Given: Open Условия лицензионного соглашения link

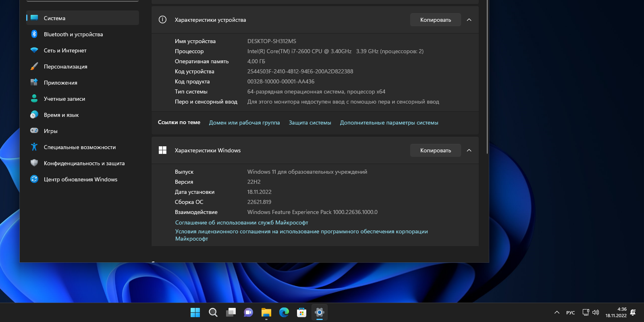Looking at the screenshot, I should coord(301,235).
